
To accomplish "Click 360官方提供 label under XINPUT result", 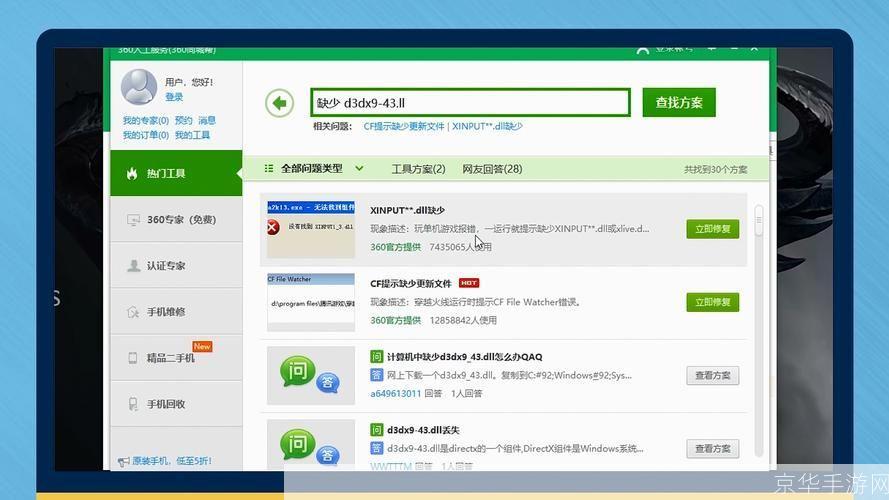I will pyautogui.click(x=395, y=247).
